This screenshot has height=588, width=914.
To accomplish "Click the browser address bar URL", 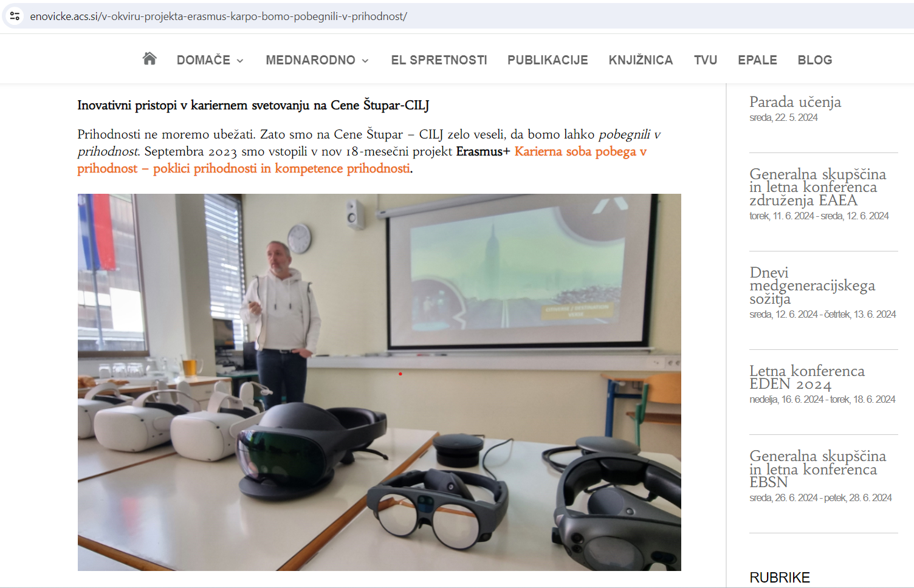I will point(219,16).
